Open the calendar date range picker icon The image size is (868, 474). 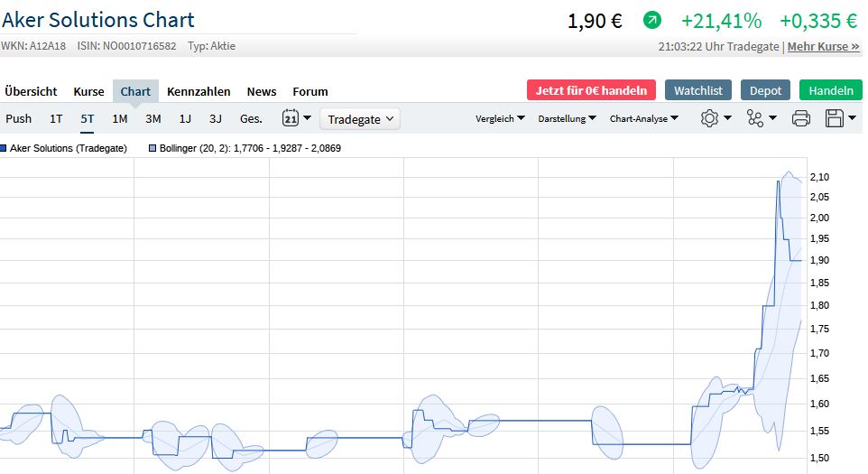290,118
